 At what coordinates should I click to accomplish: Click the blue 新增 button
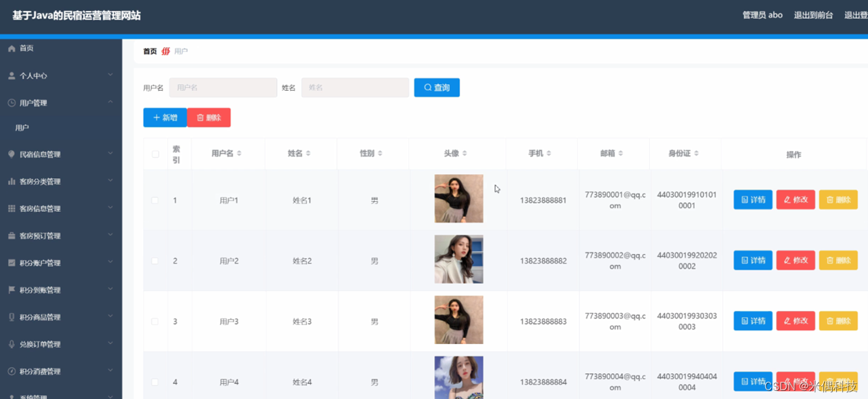click(165, 117)
